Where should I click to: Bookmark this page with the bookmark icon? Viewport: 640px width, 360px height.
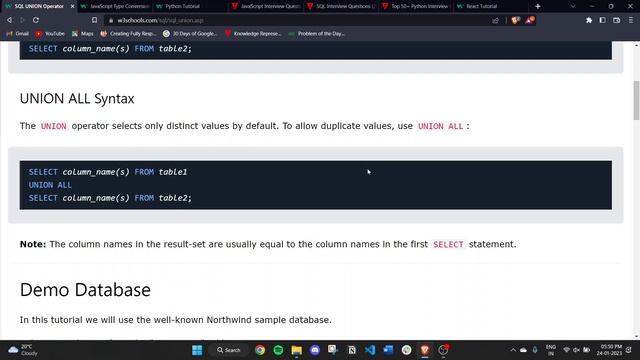[x=94, y=20]
